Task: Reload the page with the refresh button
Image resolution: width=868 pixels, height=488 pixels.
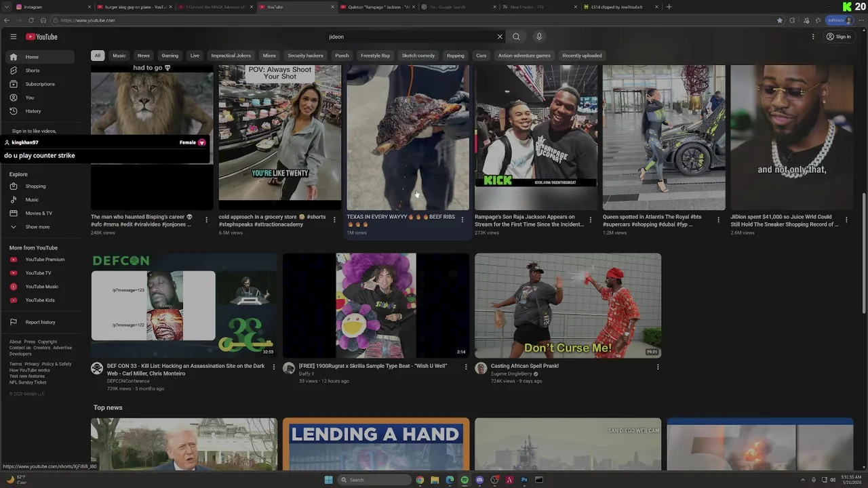Action: [31, 20]
